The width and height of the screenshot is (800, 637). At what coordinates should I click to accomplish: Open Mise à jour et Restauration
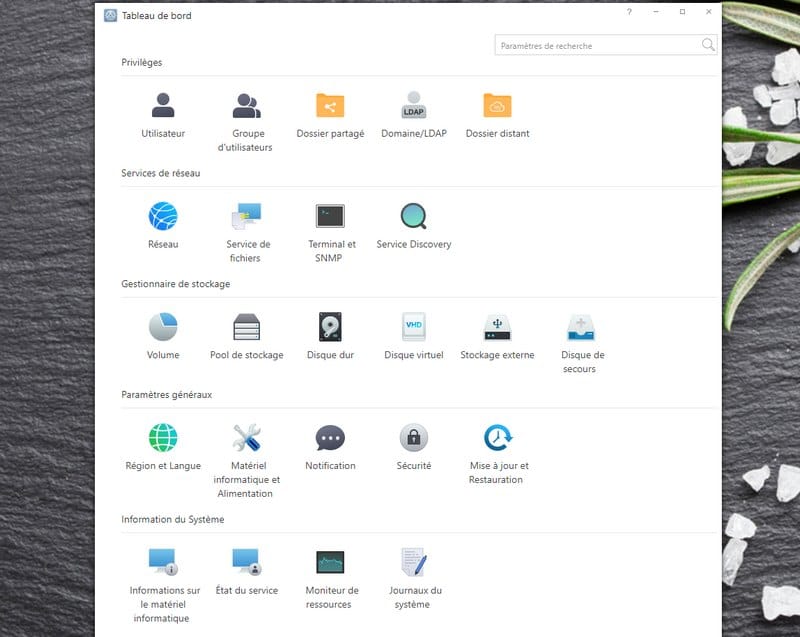[498, 438]
